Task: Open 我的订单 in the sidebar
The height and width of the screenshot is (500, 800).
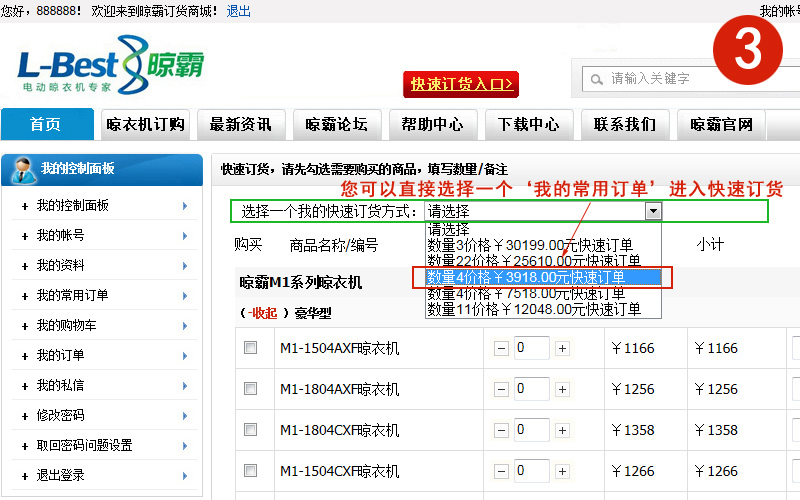Action: [60, 356]
